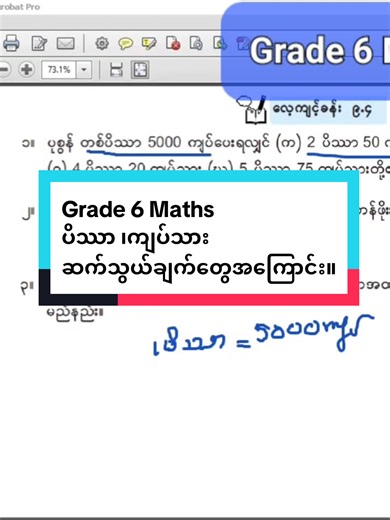This screenshot has height=520, width=390.
Task: Click the text မည်နည်း။
Action: click(75, 312)
